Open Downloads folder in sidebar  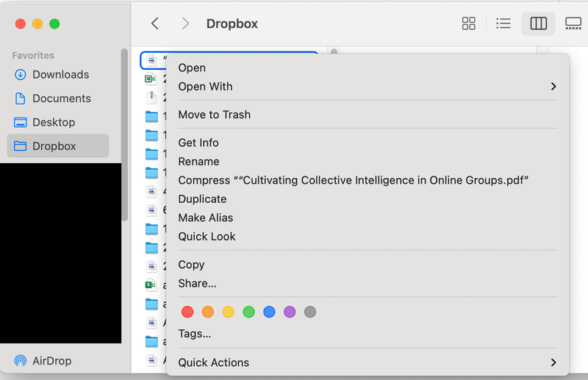pos(60,74)
